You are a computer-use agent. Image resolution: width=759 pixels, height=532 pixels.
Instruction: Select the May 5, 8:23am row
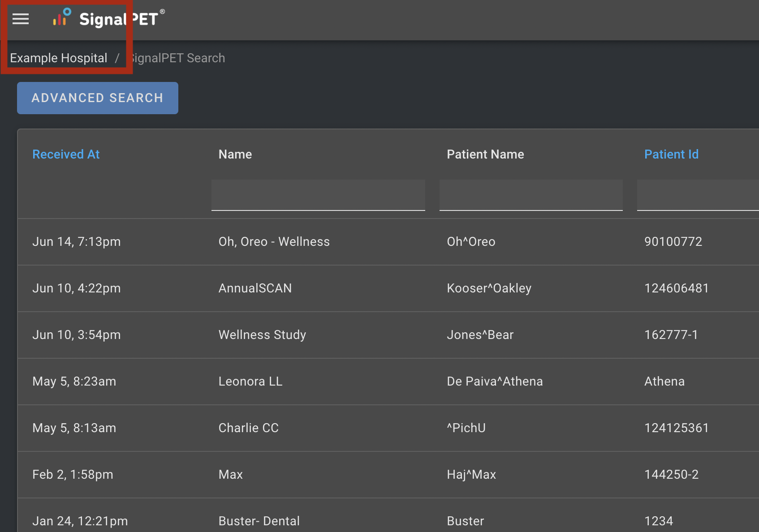tap(388, 382)
